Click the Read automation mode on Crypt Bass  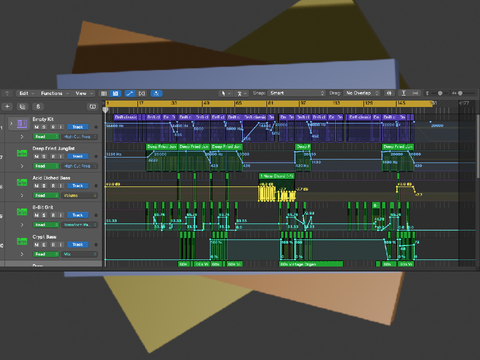pyautogui.click(x=46, y=254)
